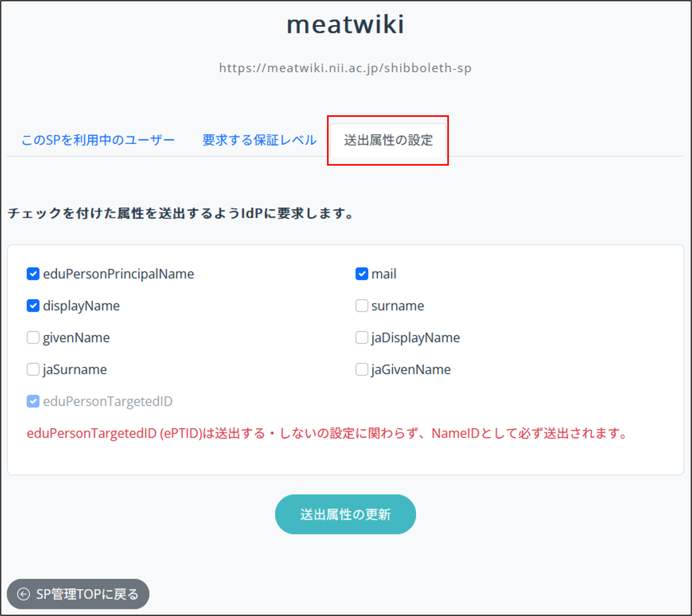Disable the displayName checkbox
Screen dimensions: 692x616
[x=33, y=306]
